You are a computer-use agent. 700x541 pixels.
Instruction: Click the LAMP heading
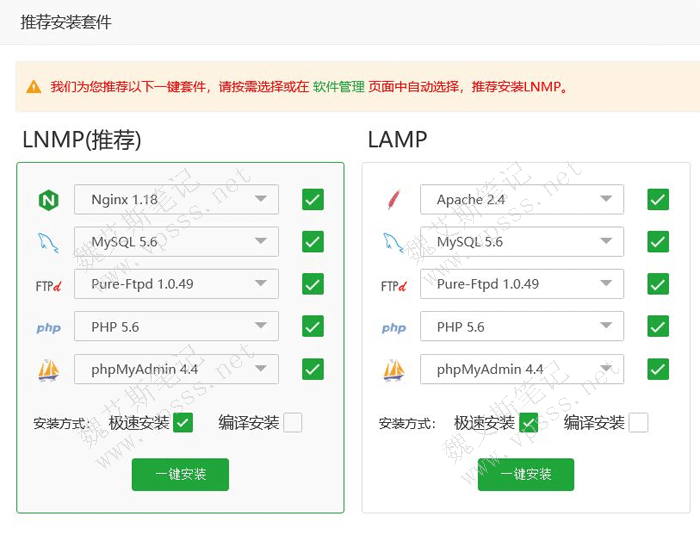(397, 140)
